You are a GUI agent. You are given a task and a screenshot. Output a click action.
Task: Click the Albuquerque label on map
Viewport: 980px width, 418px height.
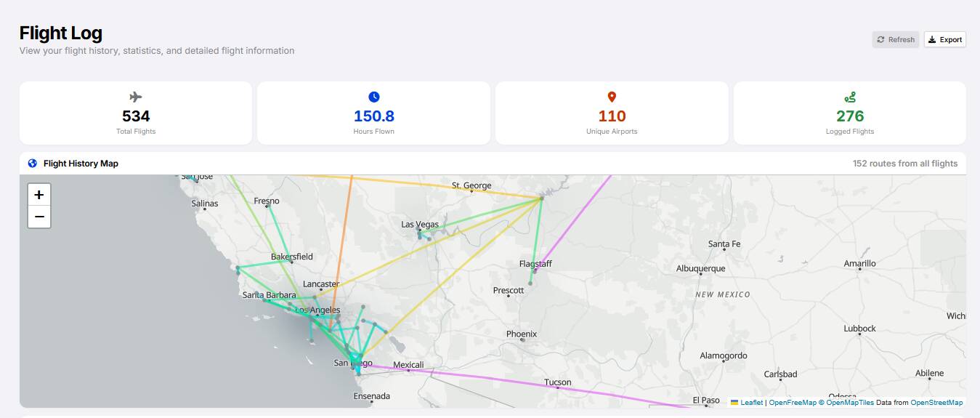(x=701, y=268)
